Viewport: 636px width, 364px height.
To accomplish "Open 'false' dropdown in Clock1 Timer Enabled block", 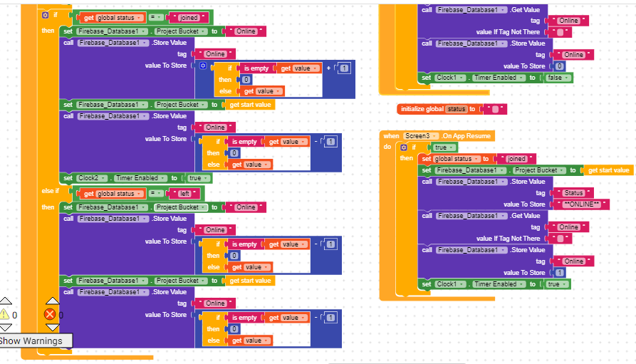I will click(x=558, y=78).
